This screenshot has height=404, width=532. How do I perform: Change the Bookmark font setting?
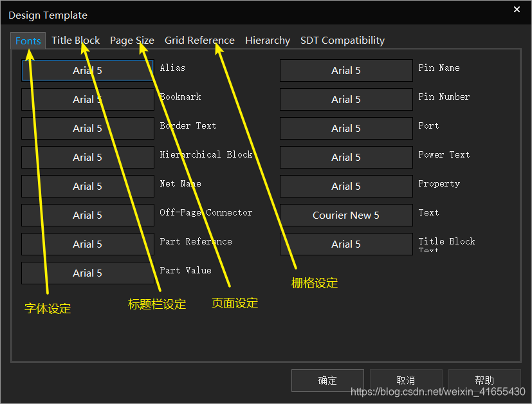pos(87,99)
